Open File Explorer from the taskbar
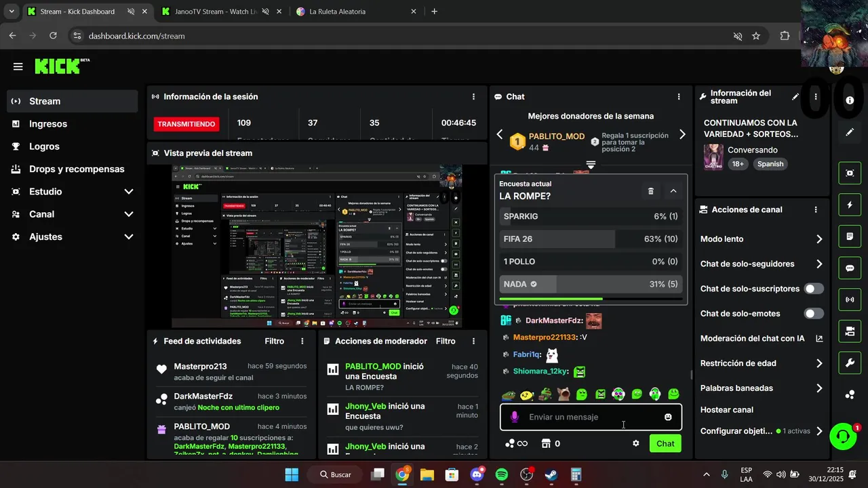This screenshot has height=488, width=868. (x=427, y=474)
